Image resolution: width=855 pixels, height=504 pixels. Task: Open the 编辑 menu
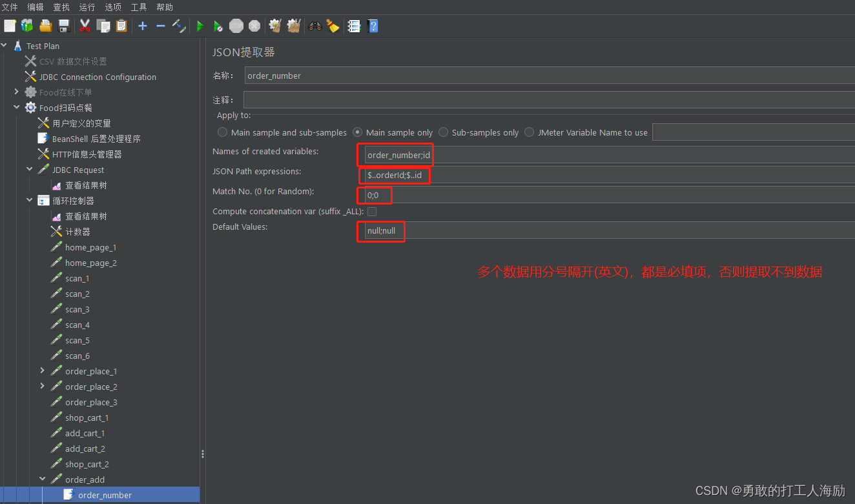pyautogui.click(x=36, y=7)
